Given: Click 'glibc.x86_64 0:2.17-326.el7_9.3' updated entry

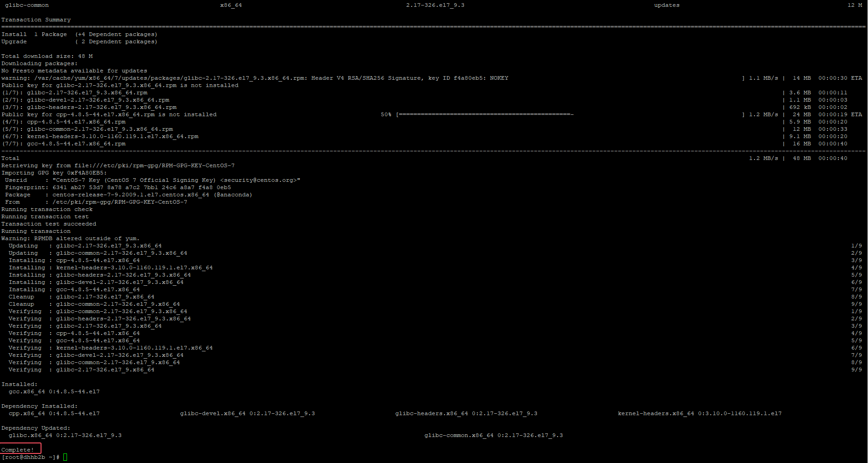Looking at the screenshot, I should tap(65, 435).
